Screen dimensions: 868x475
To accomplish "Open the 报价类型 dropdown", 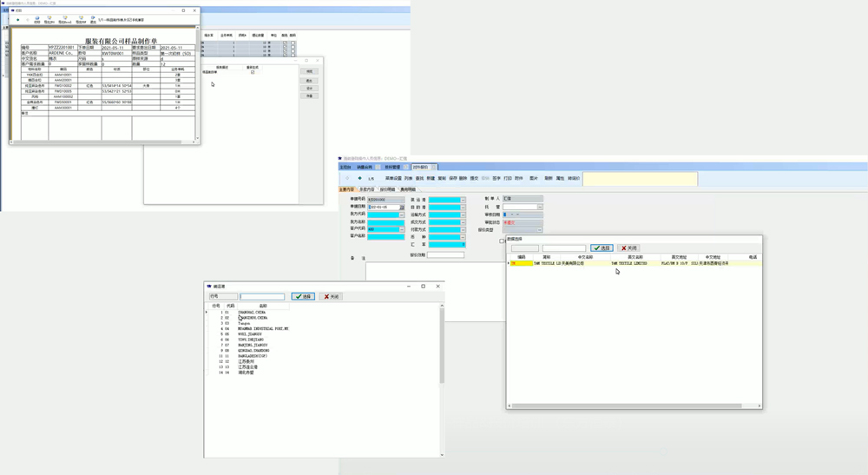I will point(539,230).
